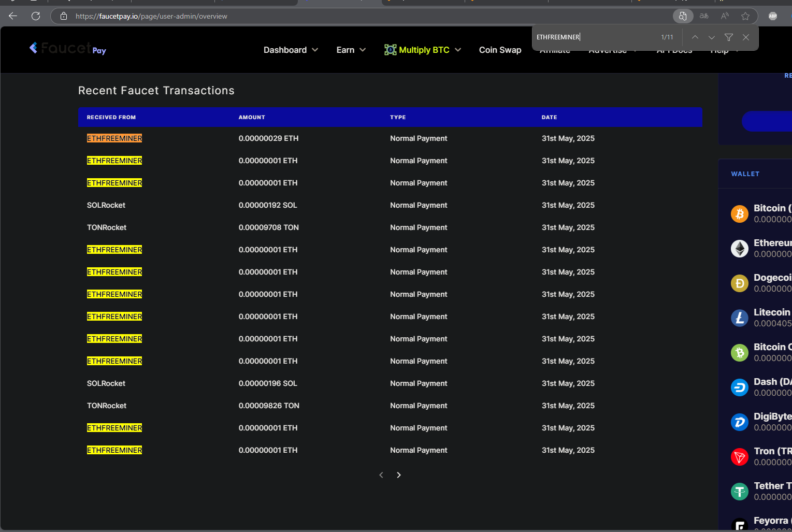Click the Bitcoin Cash wallet icon

click(740, 352)
